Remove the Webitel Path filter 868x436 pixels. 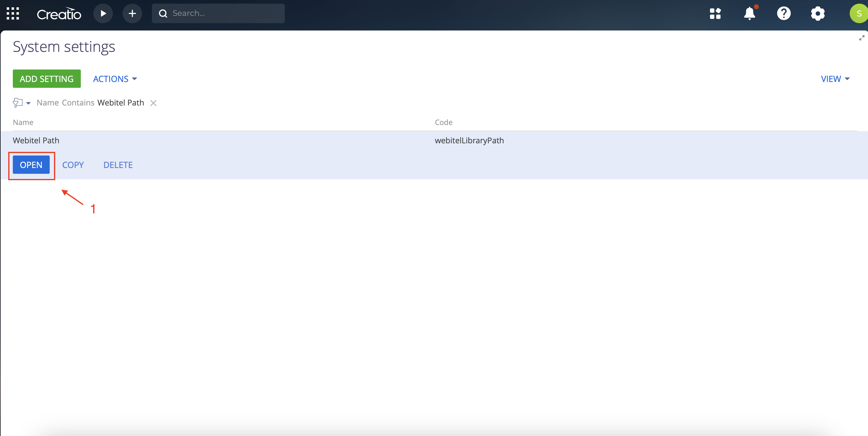[153, 103]
